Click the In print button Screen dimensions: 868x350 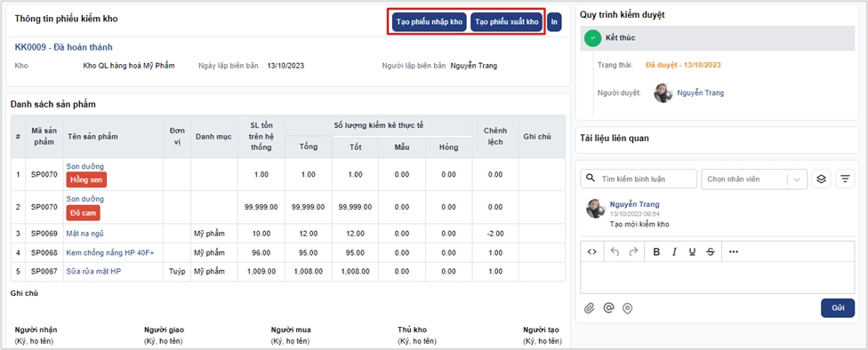click(554, 23)
